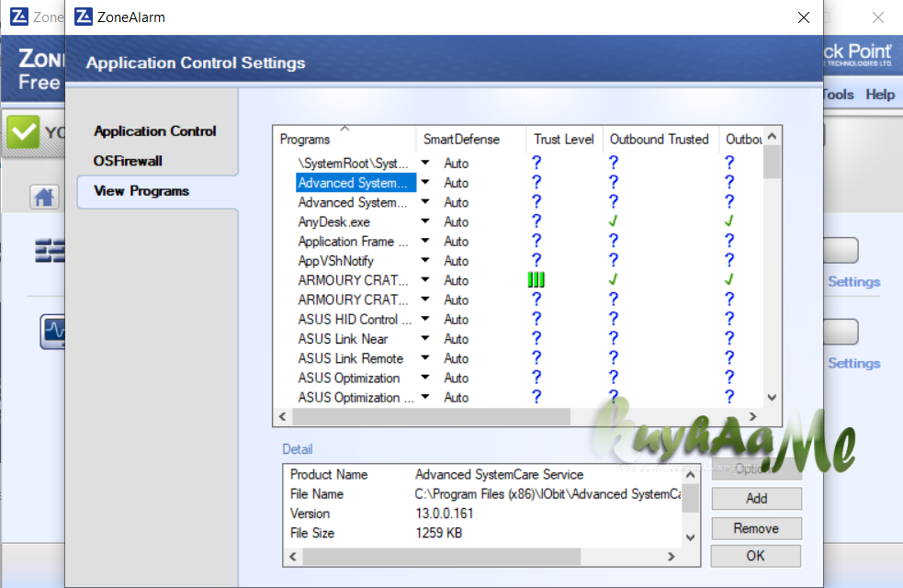Sort list by Trust Level column header
Screen dimensions: 903x588
click(564, 139)
